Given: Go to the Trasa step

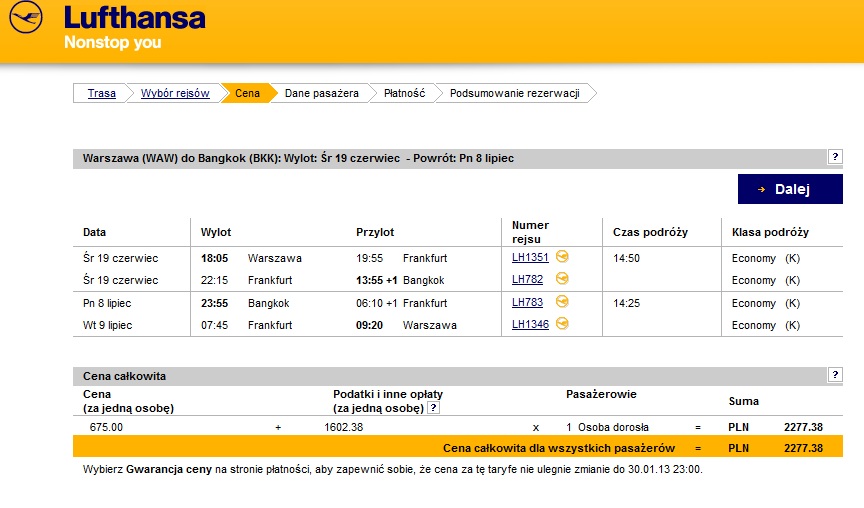Looking at the screenshot, I should coord(101,93).
